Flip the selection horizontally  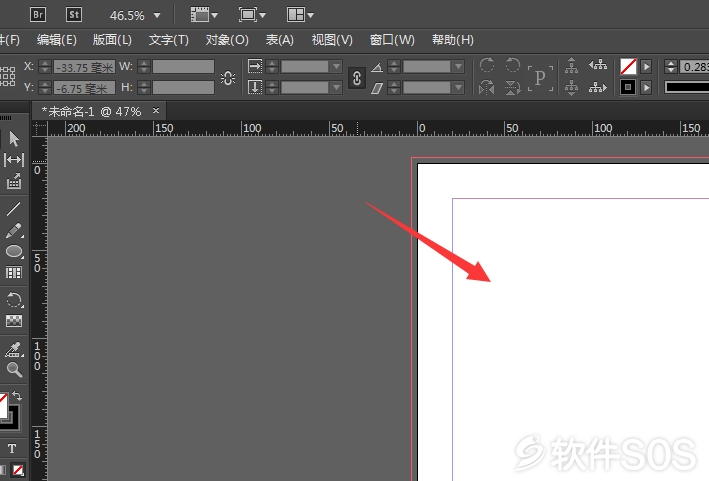tap(487, 87)
